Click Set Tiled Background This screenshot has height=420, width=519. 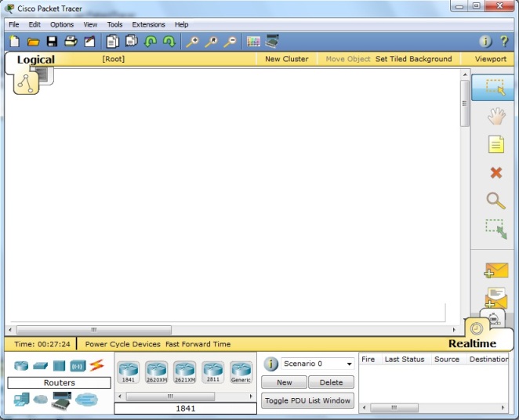413,59
